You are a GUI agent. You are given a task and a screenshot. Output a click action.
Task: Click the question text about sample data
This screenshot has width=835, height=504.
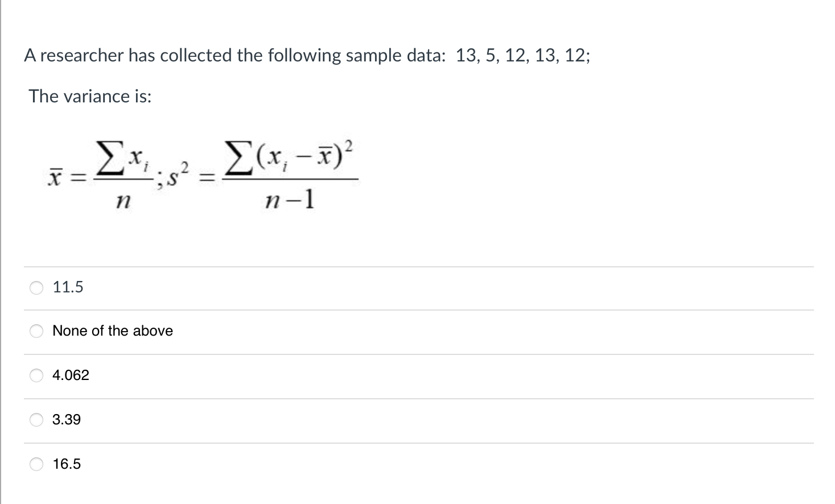coord(306,55)
